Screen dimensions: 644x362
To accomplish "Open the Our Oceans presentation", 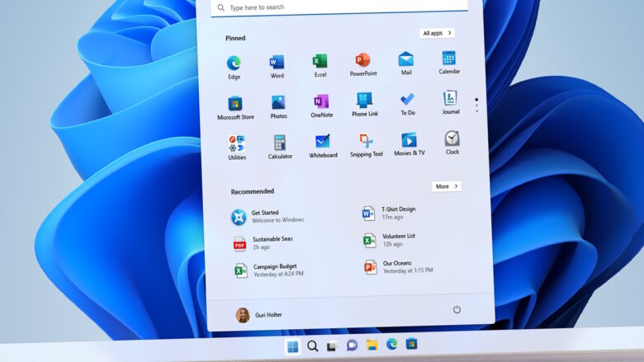I will click(x=399, y=266).
